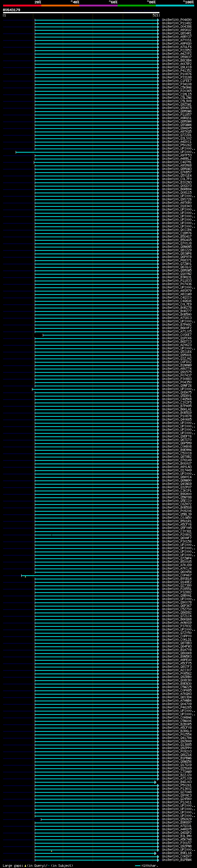Select hit label UniRef100_C1FEE7
Image resolution: width=197 pixels, height=868 pixels.
click(x=176, y=81)
